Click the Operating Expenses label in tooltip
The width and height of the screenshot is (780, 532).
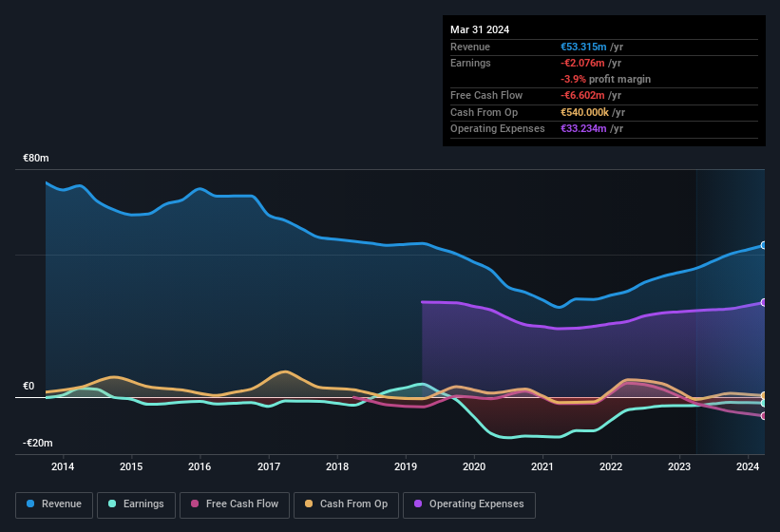point(498,128)
